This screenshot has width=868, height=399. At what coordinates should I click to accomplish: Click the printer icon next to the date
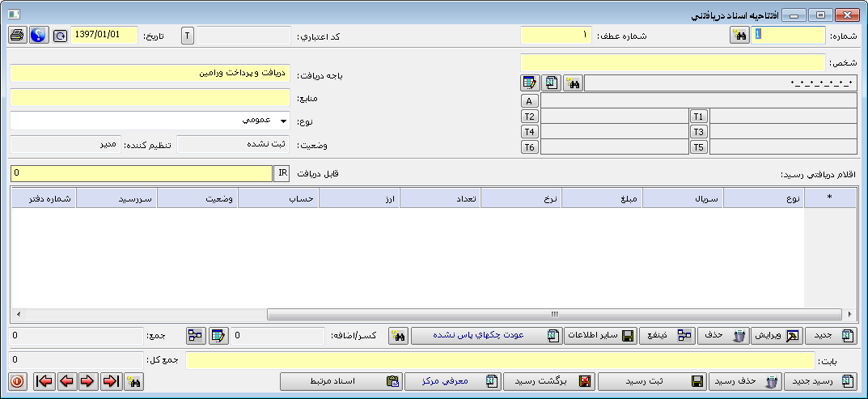click(17, 36)
